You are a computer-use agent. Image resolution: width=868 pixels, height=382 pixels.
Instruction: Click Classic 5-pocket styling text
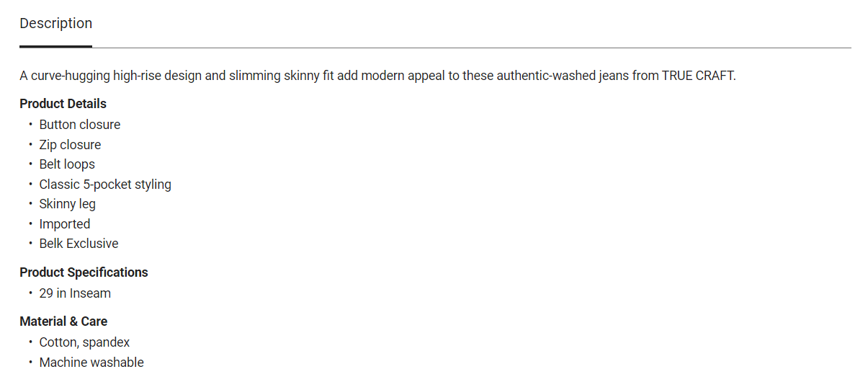pos(105,185)
